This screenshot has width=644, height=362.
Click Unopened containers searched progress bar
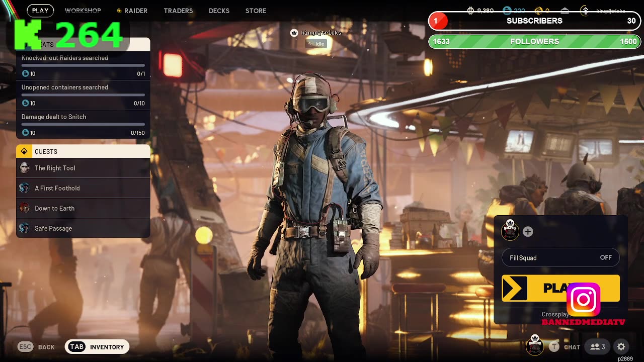coord(83,95)
